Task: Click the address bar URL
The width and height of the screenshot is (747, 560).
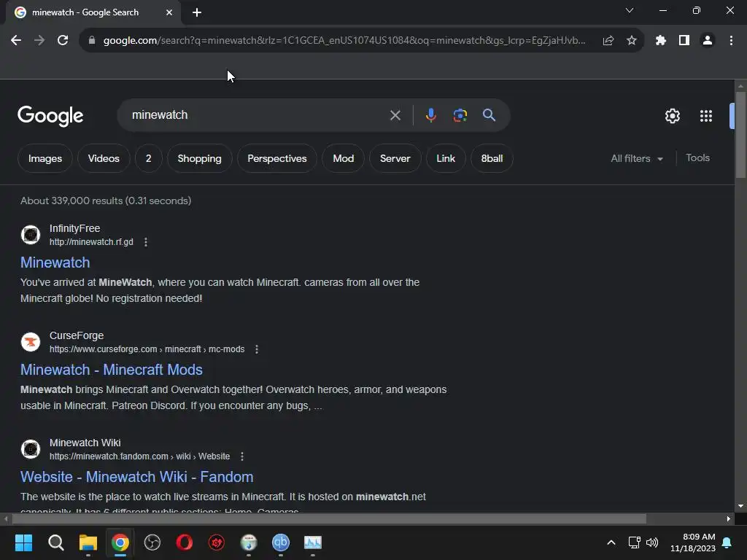Action: point(344,41)
